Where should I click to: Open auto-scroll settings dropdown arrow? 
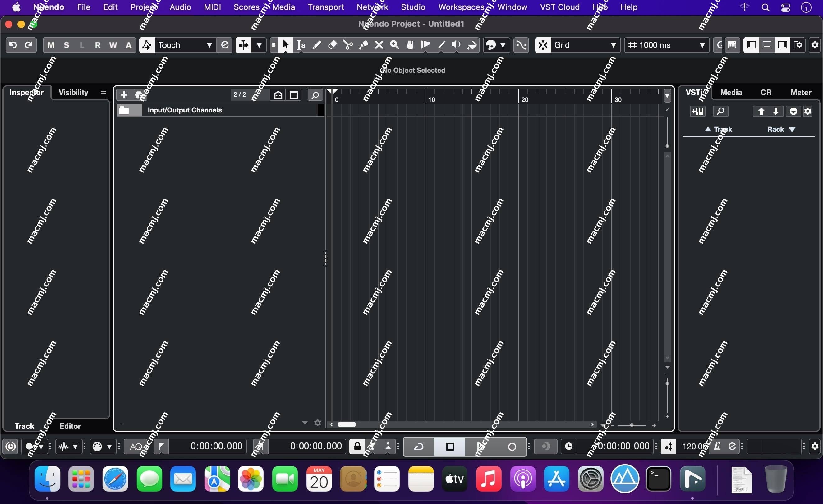259,45
